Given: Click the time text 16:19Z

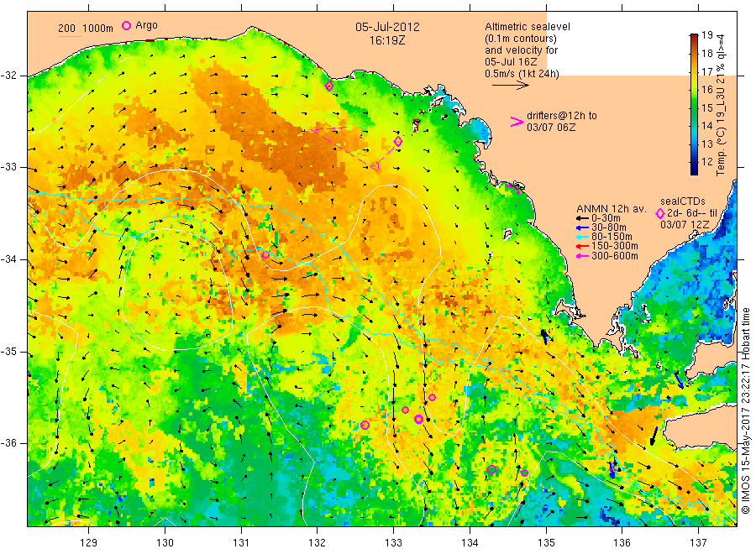Looking at the screenshot, I should click(x=387, y=41).
